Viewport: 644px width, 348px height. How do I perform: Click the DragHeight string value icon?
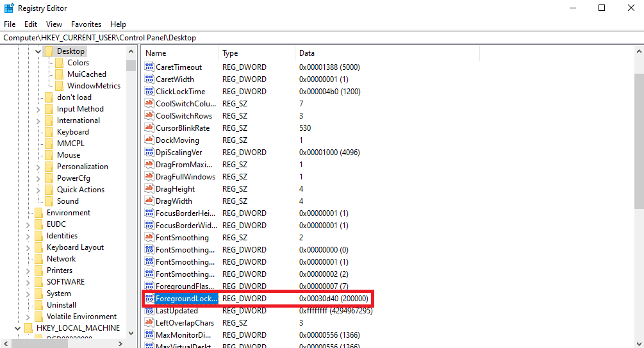[149, 188]
